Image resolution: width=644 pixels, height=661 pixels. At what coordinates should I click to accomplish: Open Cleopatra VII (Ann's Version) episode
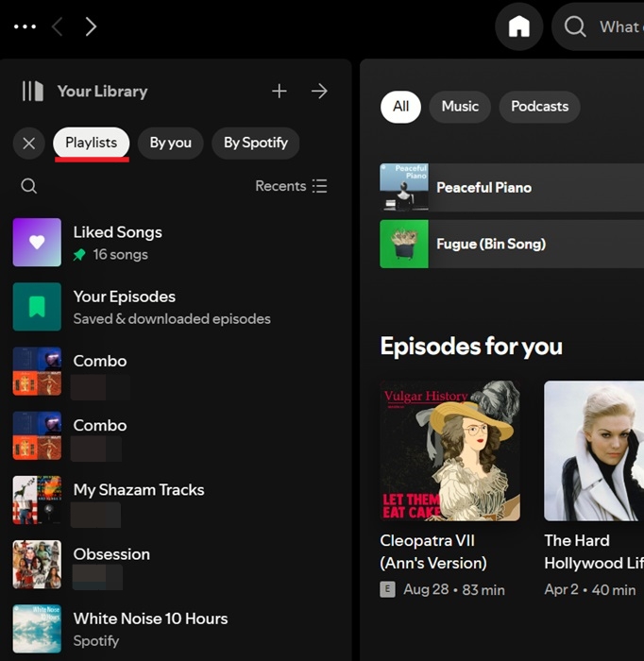pyautogui.click(x=433, y=551)
